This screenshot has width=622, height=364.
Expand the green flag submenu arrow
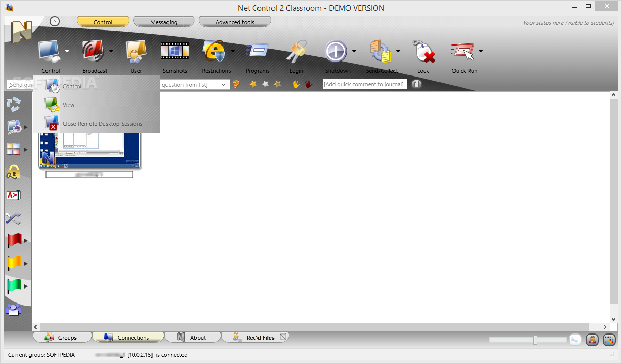pos(25,286)
